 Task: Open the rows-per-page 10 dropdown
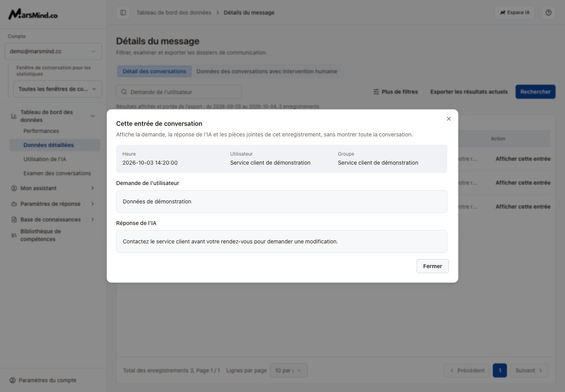click(x=289, y=370)
